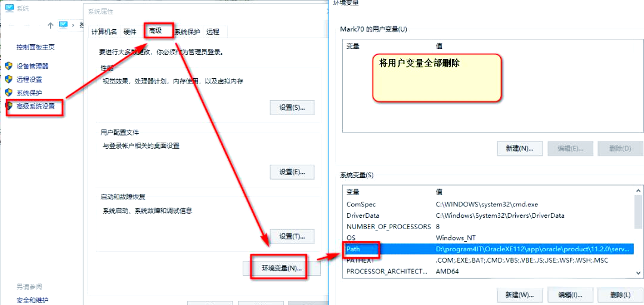This screenshot has height=305, width=644.
Task: Open 系统保护 link in the sidebar
Action: coord(29,93)
